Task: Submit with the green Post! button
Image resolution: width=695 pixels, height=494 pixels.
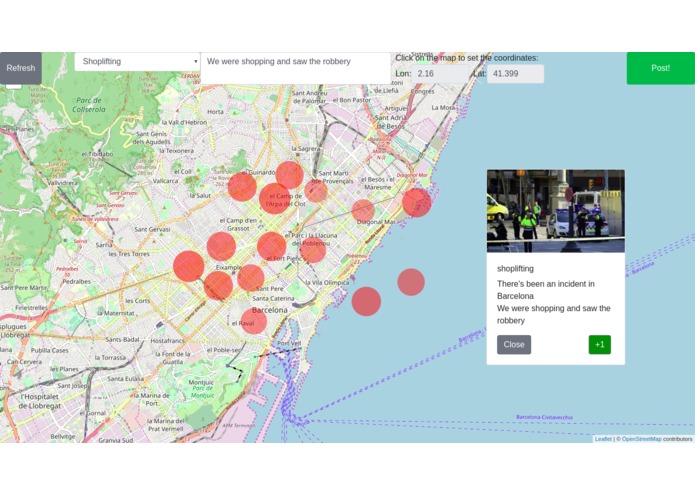Action: (660, 68)
